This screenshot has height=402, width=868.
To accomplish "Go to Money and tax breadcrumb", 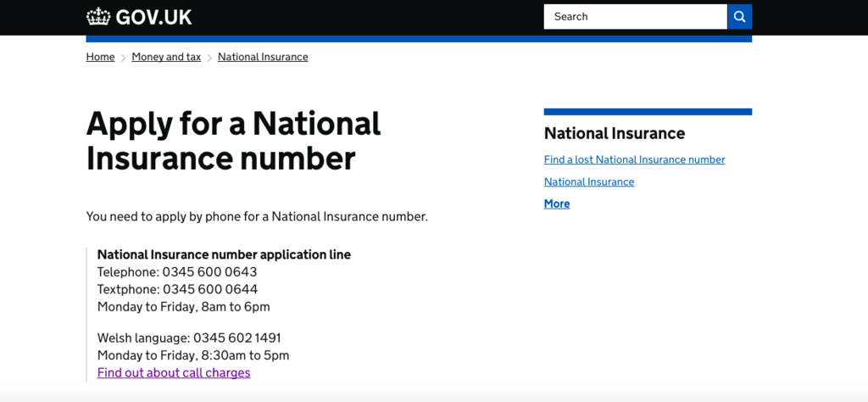I will tap(166, 57).
